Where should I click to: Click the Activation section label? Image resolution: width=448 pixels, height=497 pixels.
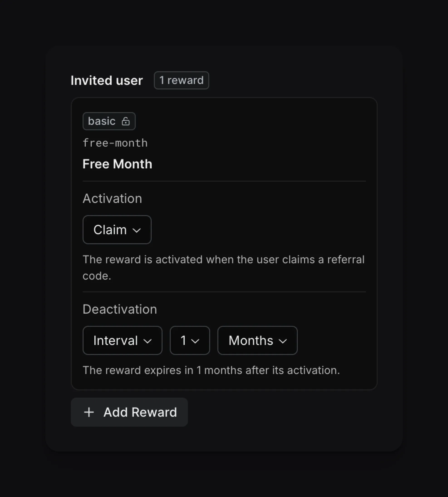pyautogui.click(x=112, y=198)
